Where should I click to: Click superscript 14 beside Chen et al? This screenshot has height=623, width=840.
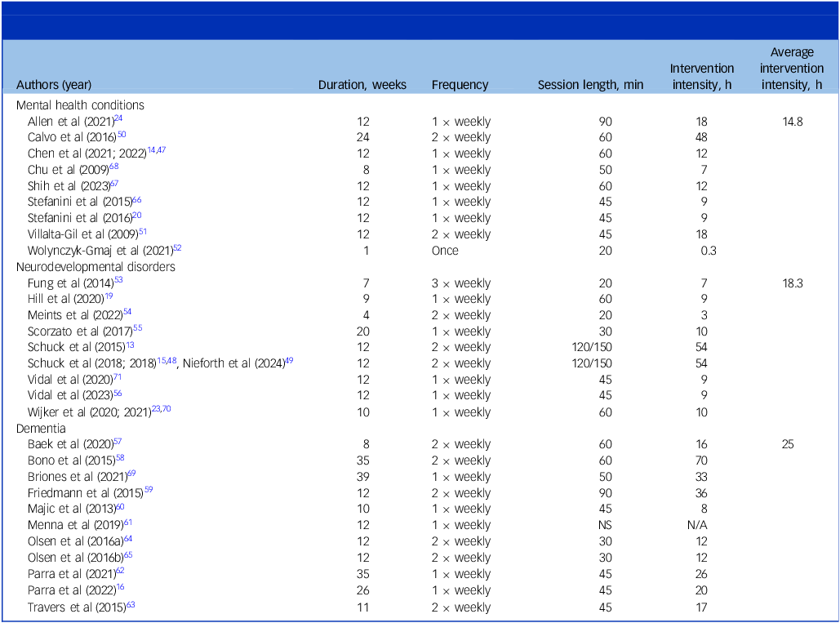(x=151, y=148)
